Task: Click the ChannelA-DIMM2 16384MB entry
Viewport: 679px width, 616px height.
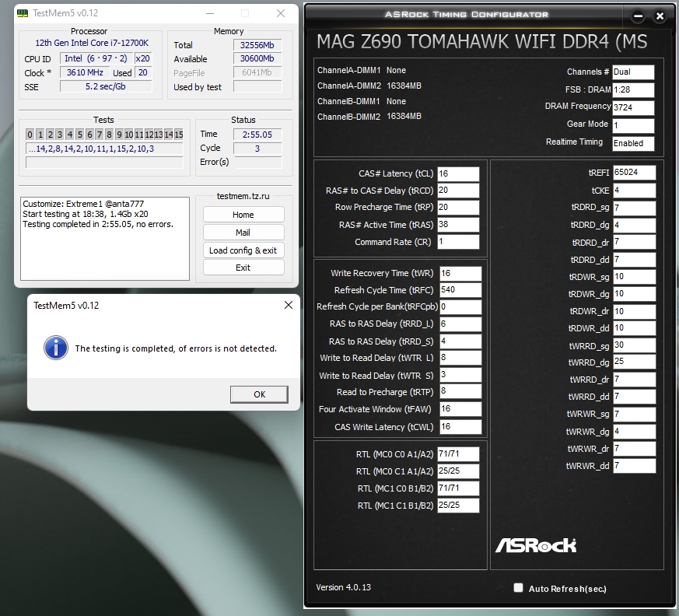Action: (x=369, y=86)
